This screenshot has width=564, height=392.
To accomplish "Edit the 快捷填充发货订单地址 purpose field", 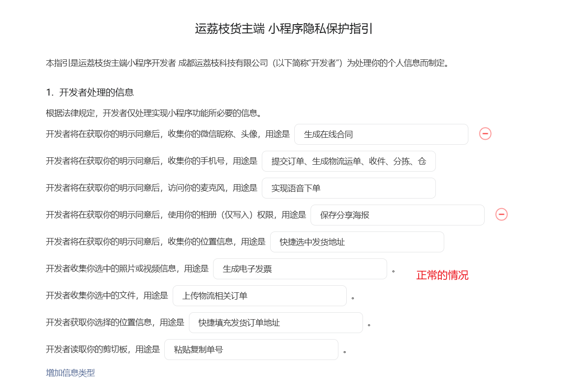I will pos(276,323).
